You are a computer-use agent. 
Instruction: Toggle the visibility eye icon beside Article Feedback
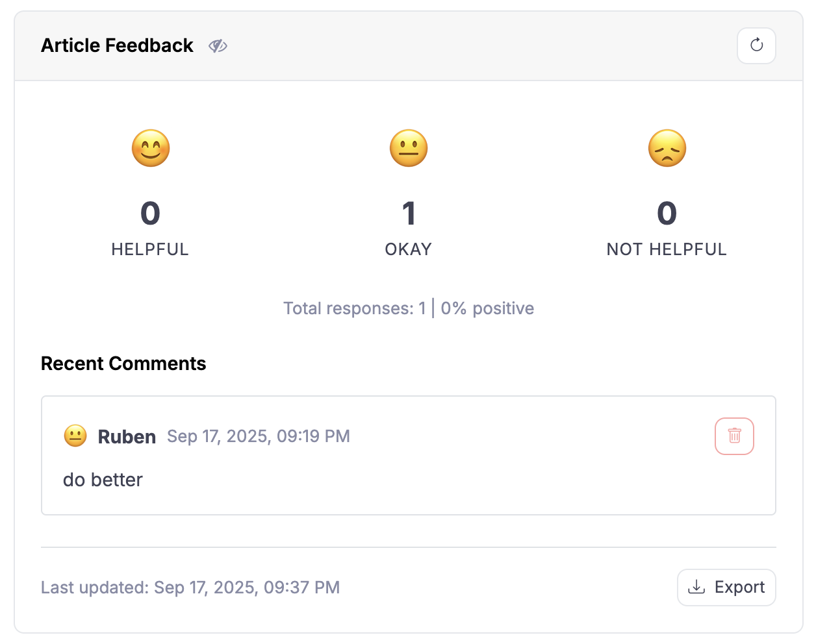(x=218, y=45)
